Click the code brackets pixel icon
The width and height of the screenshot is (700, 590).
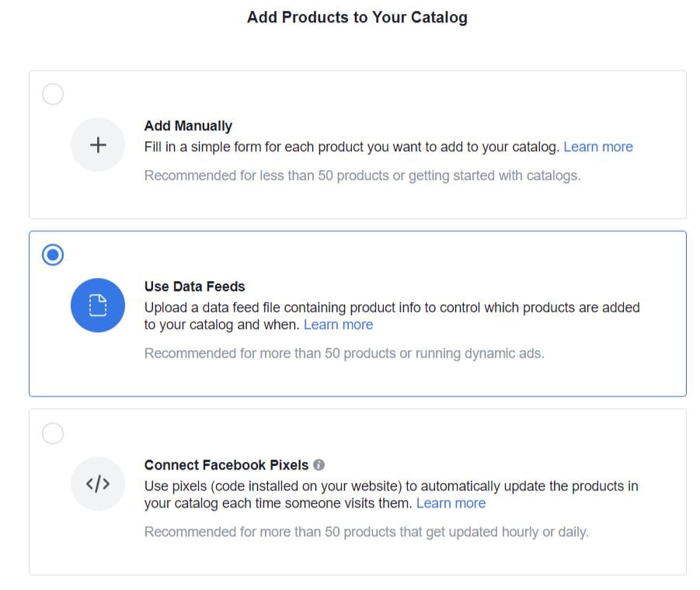coord(98,484)
